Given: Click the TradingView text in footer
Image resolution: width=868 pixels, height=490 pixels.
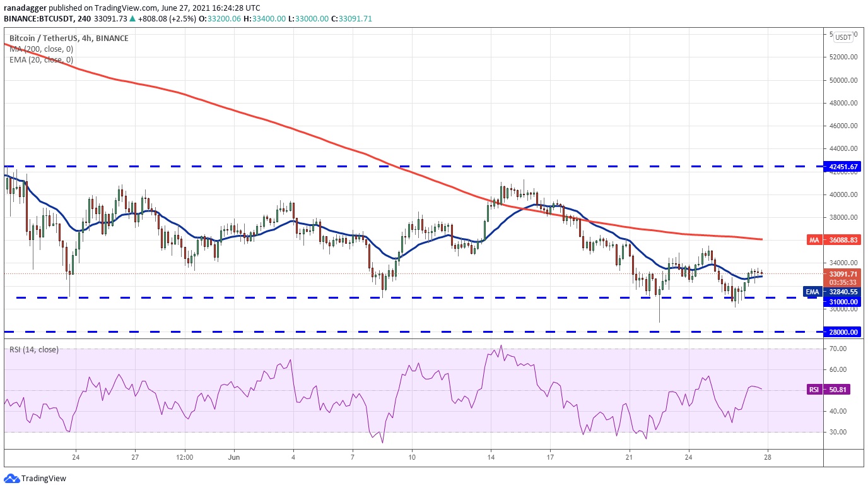Looking at the screenshot, I should coord(44,479).
